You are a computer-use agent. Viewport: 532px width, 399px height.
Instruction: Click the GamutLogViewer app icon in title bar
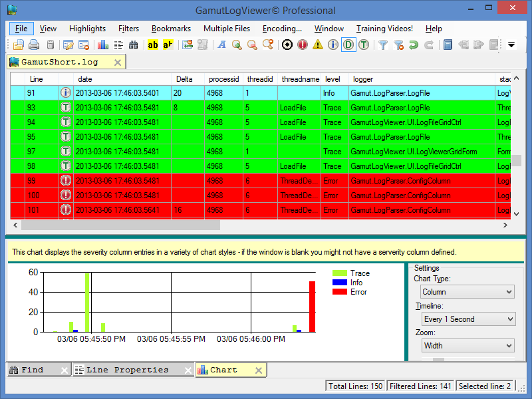click(12, 10)
